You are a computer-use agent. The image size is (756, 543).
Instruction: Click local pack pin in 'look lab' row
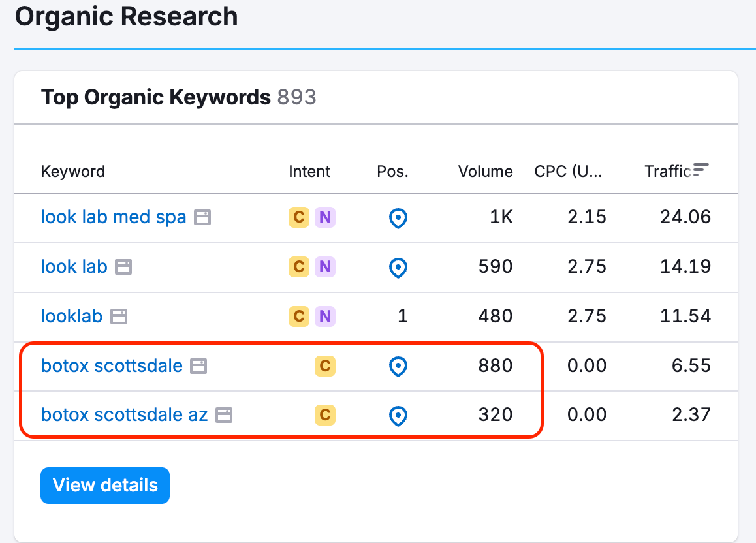(x=398, y=268)
